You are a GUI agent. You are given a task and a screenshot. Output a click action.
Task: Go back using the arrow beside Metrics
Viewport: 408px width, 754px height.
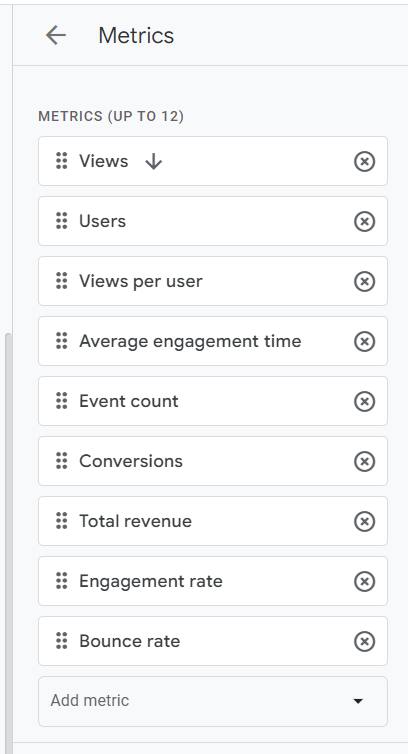coord(56,35)
